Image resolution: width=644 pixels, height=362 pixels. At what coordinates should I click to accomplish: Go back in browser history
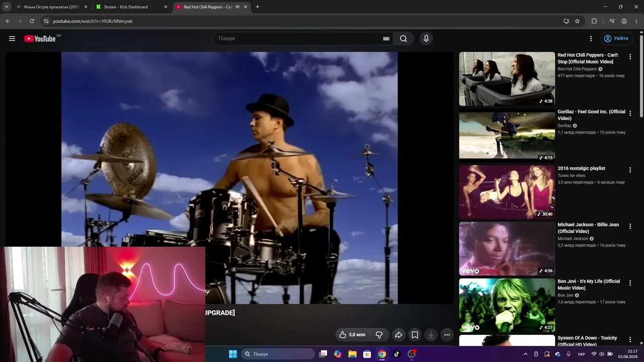[8, 21]
